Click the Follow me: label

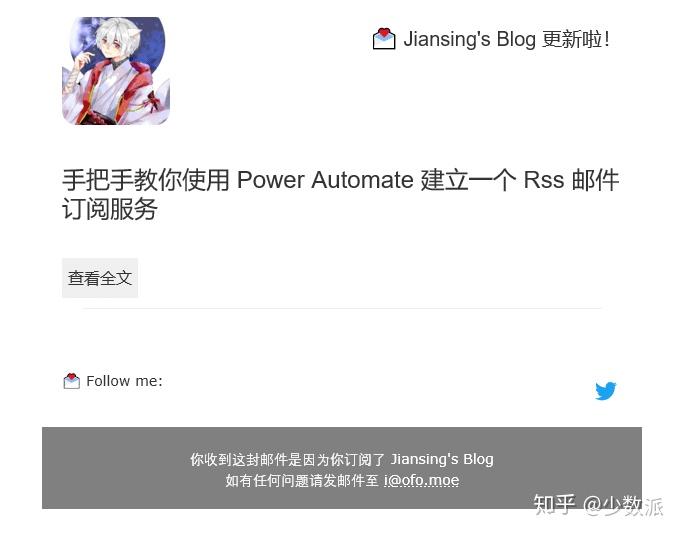pyautogui.click(x=124, y=381)
